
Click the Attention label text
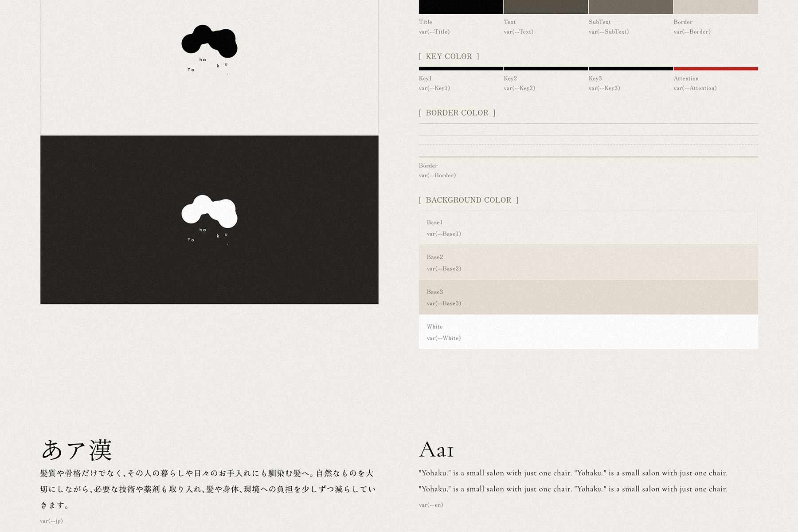[x=686, y=78]
